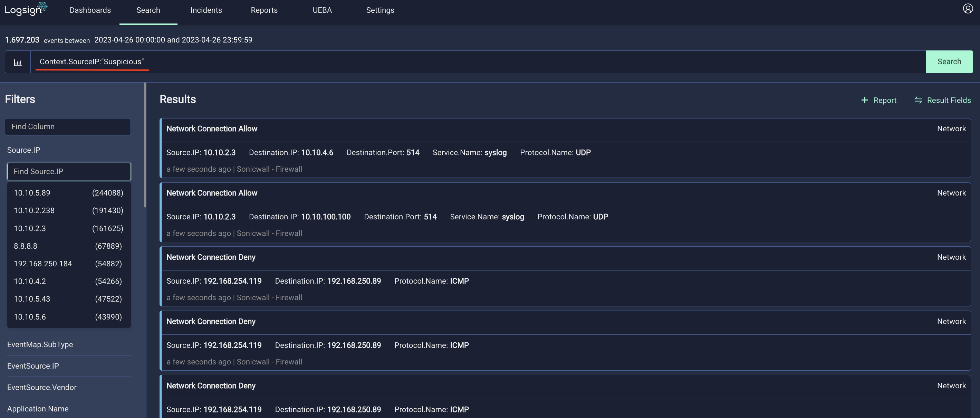Expand the Application.Name filter
The image size is (980, 418).
click(x=38, y=408)
